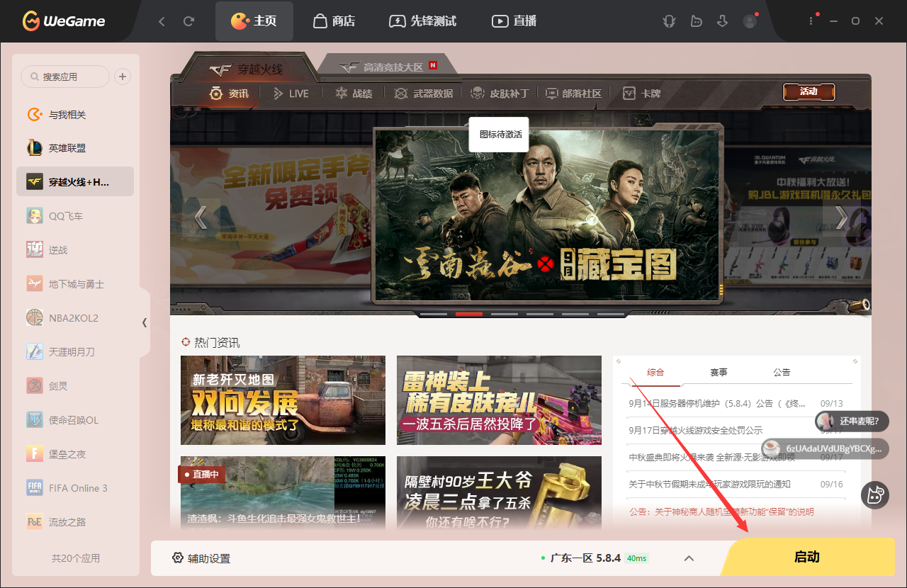Select 英雄联盟 in the sidebar
907x588 pixels.
click(x=75, y=148)
